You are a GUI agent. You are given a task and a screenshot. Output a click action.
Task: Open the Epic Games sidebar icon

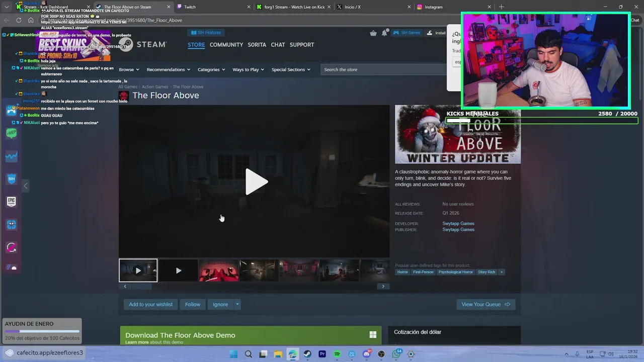12,202
